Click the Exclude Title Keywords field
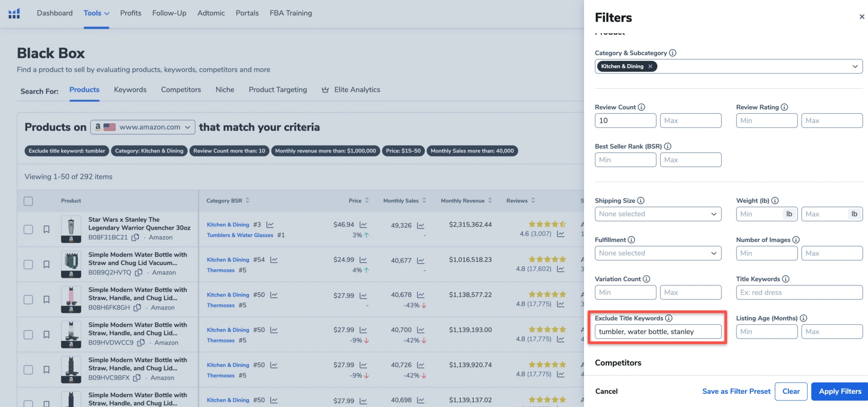The width and height of the screenshot is (868, 407). point(658,332)
